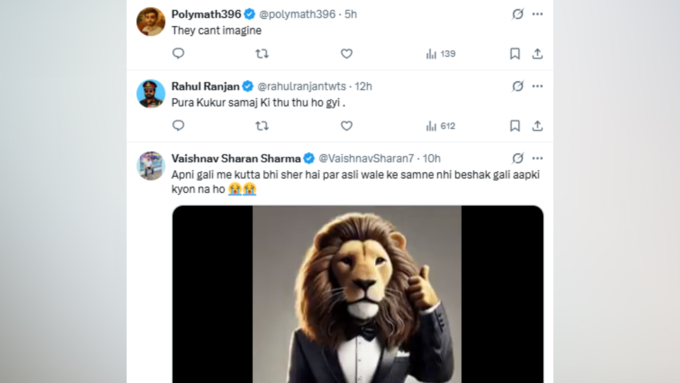Share Polymath396's tweet
This screenshot has height=383, width=680.
(537, 54)
